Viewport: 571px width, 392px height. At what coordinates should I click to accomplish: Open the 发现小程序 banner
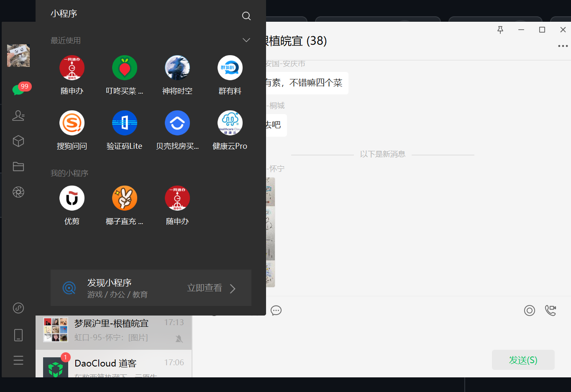pos(151,288)
